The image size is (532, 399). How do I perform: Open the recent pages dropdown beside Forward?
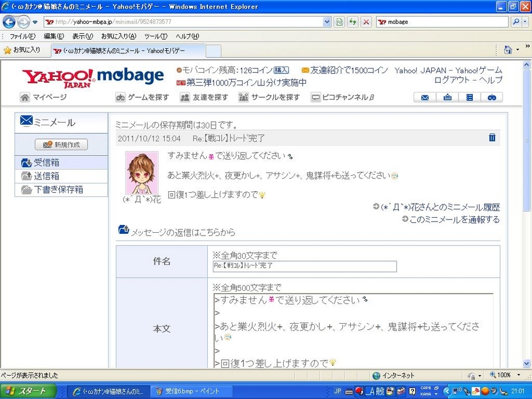coord(35,22)
